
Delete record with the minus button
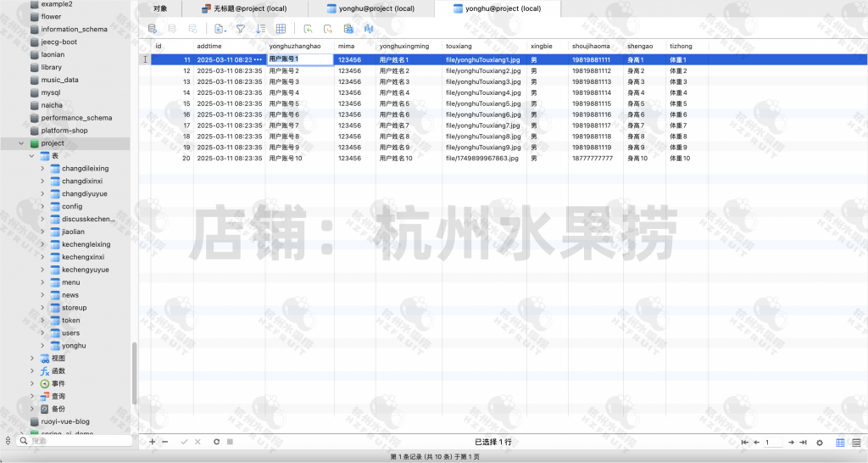click(x=165, y=442)
